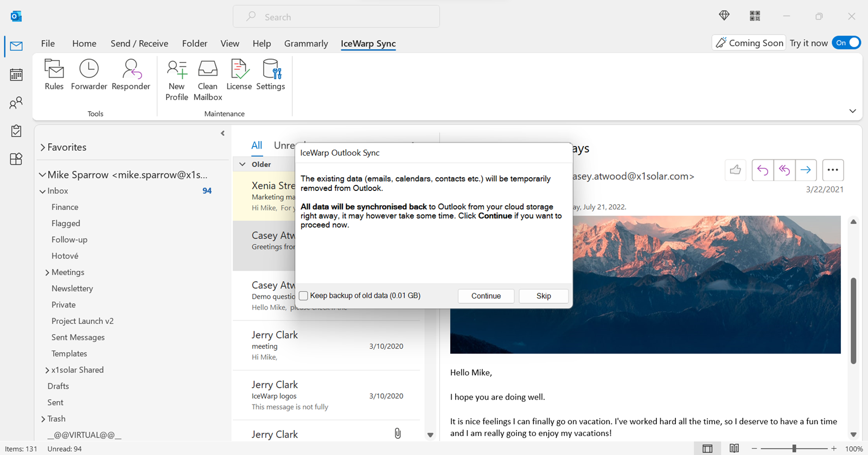Viewport: 868px width, 455px height.
Task: Open People contacts from sidebar
Action: [x=16, y=102]
